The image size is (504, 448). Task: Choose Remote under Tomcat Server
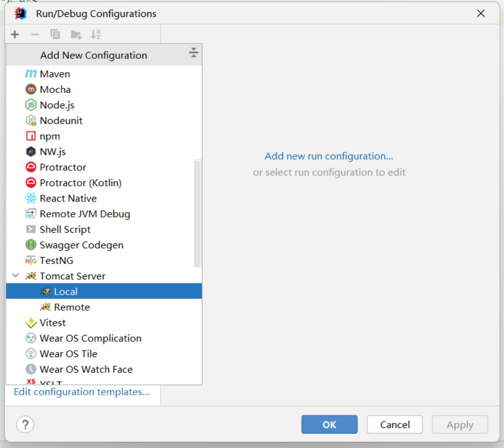point(72,307)
